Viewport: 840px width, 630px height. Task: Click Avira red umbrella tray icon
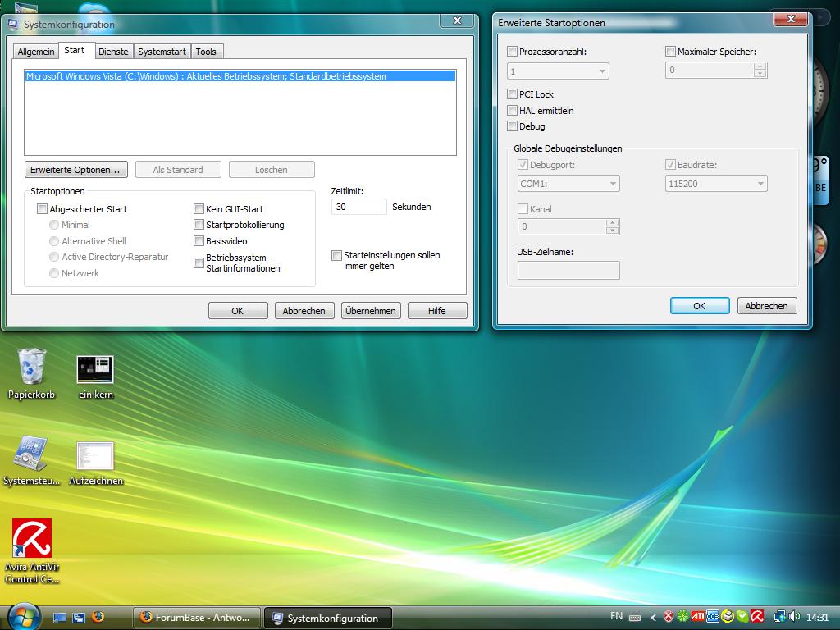(x=757, y=617)
